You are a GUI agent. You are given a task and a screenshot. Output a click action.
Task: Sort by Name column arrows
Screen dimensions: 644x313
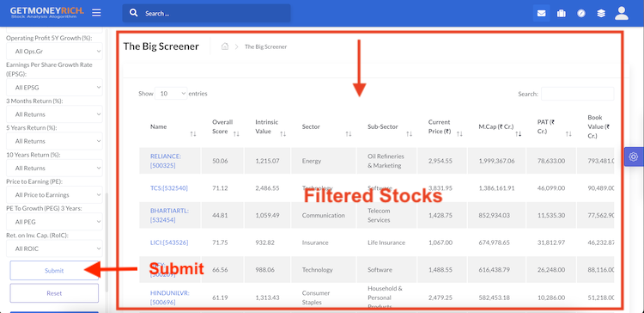(193, 134)
